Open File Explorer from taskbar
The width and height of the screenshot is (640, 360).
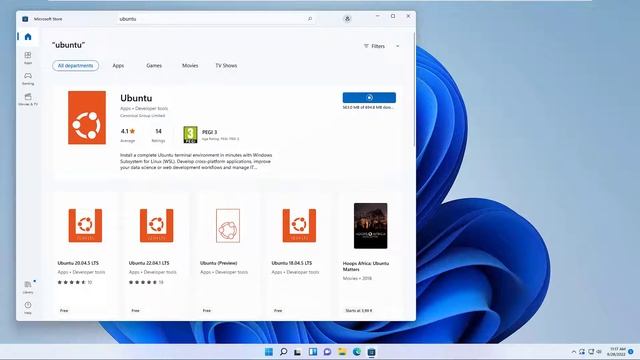click(x=342, y=352)
